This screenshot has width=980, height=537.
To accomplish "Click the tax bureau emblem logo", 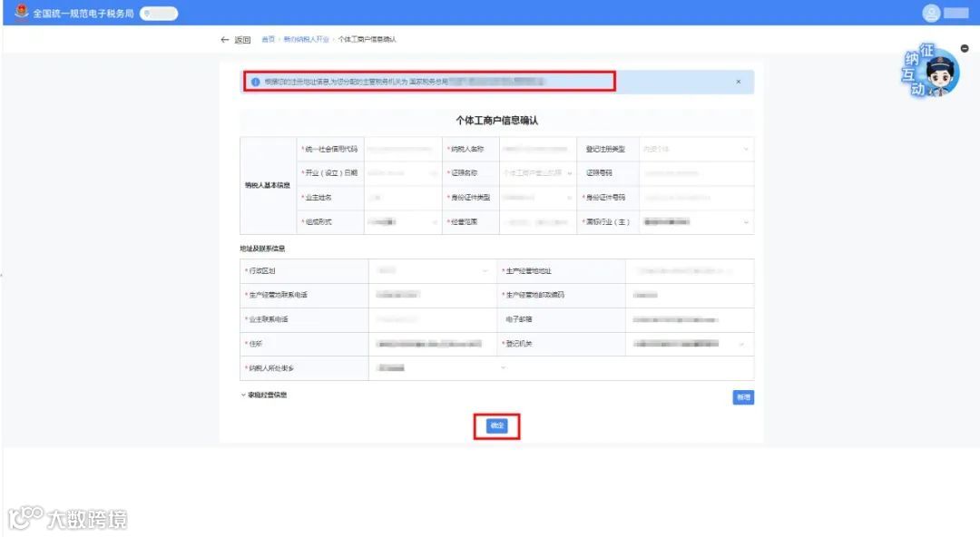I will (22, 13).
